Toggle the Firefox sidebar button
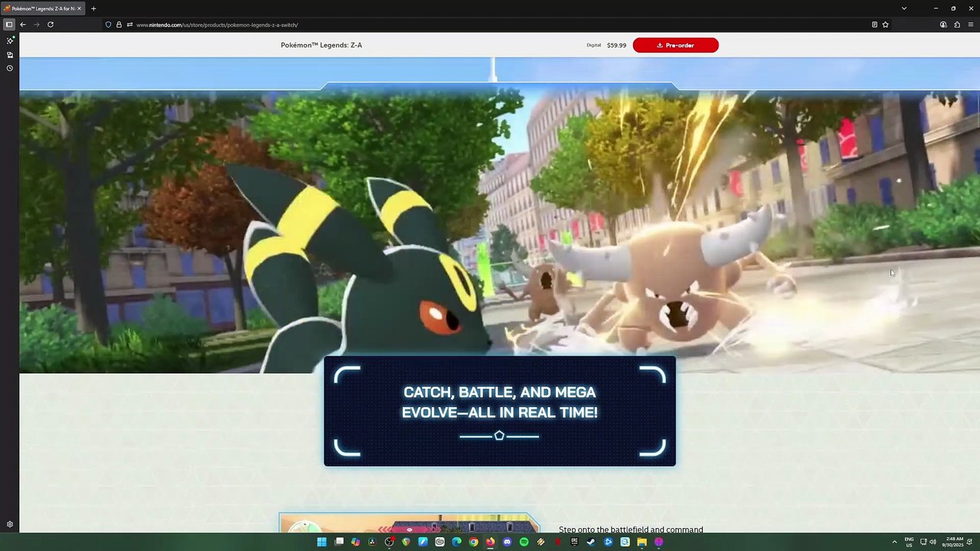 click(9, 24)
